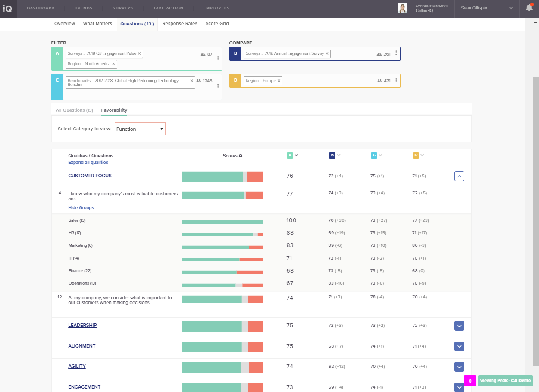
Task: Open compare B three-dot options menu
Action: tap(396, 53)
